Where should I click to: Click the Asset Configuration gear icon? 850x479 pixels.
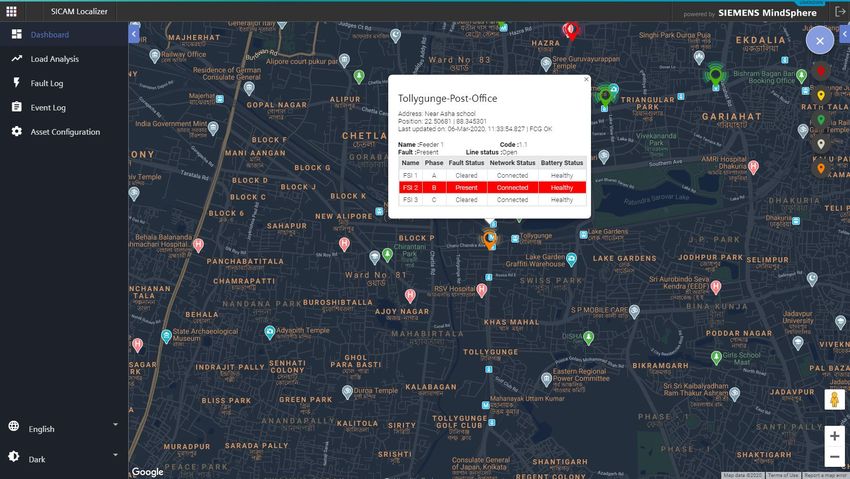point(17,131)
